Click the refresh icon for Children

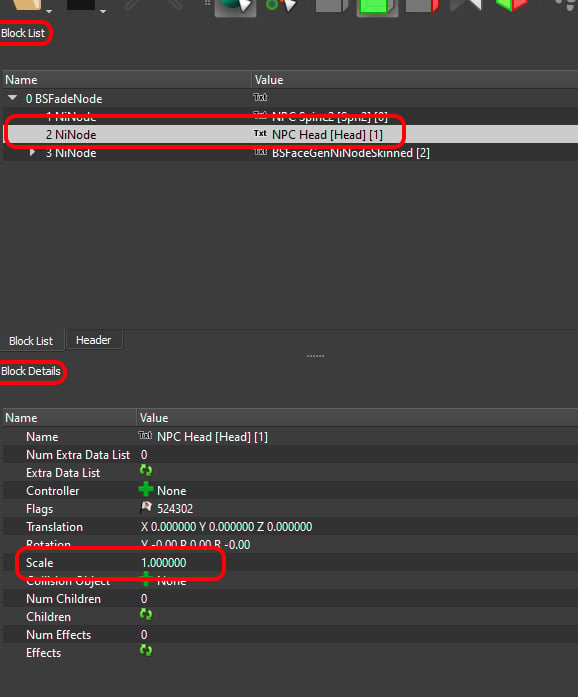(x=146, y=615)
